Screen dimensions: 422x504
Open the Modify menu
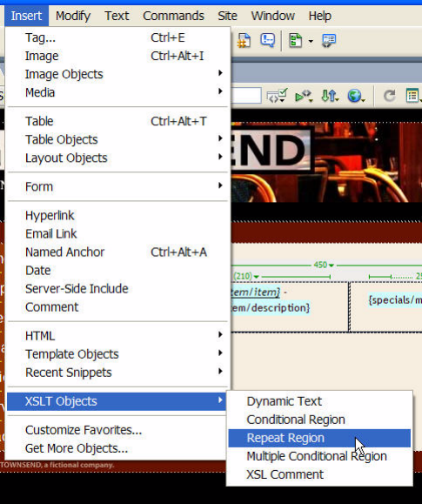click(73, 16)
